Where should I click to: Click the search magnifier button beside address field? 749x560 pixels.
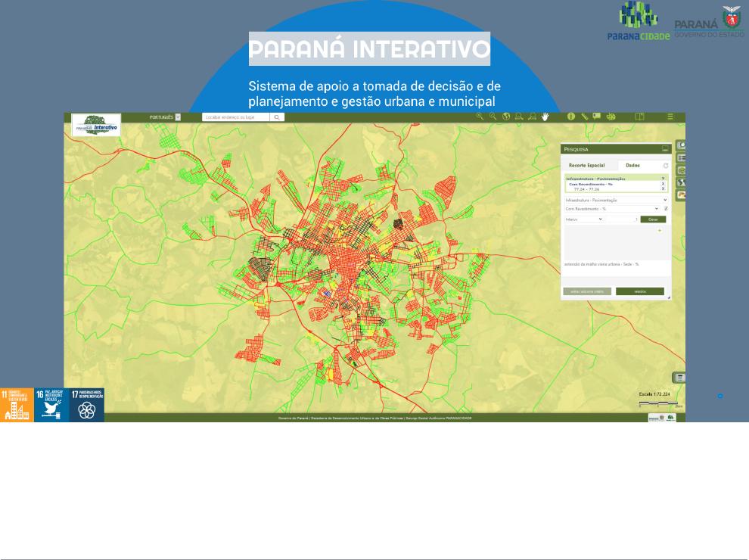pos(277,117)
